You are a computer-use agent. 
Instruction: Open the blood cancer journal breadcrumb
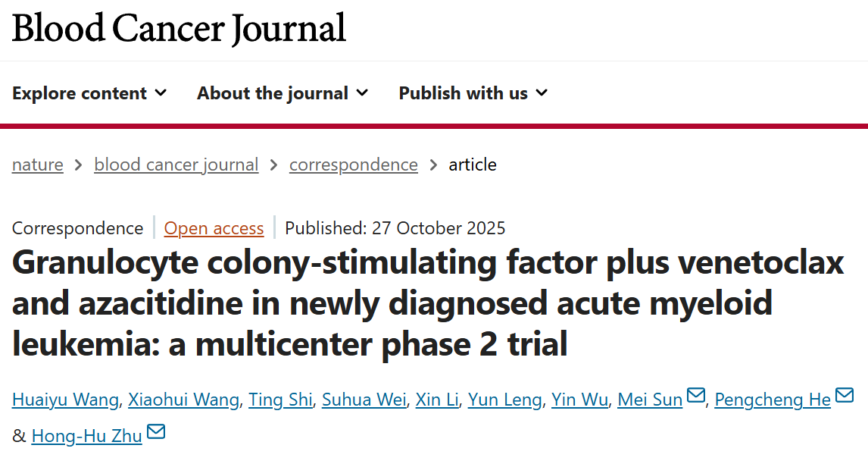pyautogui.click(x=176, y=165)
